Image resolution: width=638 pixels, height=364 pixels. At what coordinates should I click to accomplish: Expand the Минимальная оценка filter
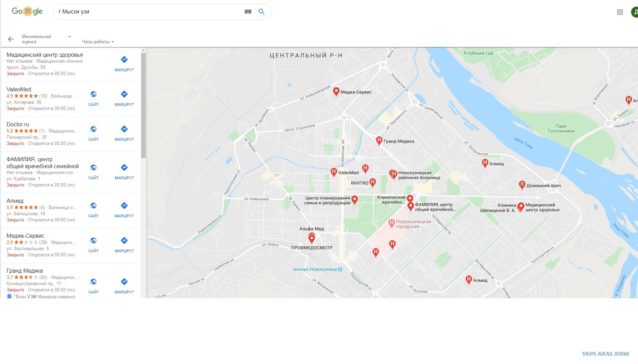pyautogui.click(x=46, y=39)
